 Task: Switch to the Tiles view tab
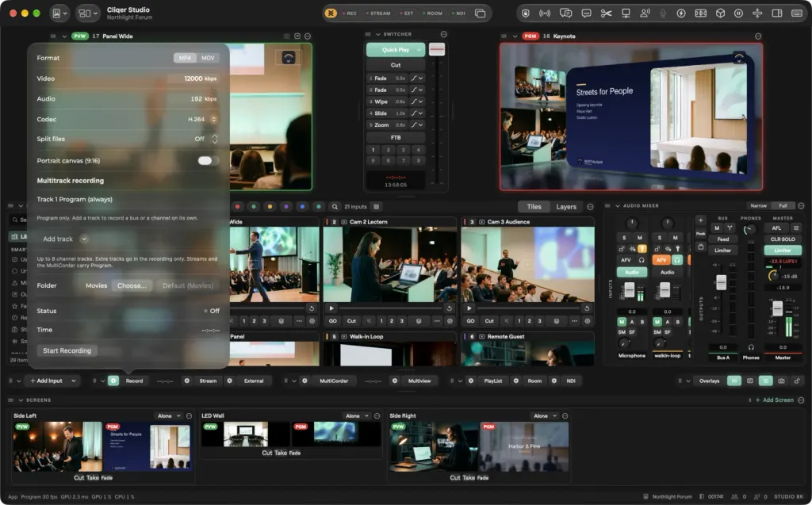(x=534, y=207)
